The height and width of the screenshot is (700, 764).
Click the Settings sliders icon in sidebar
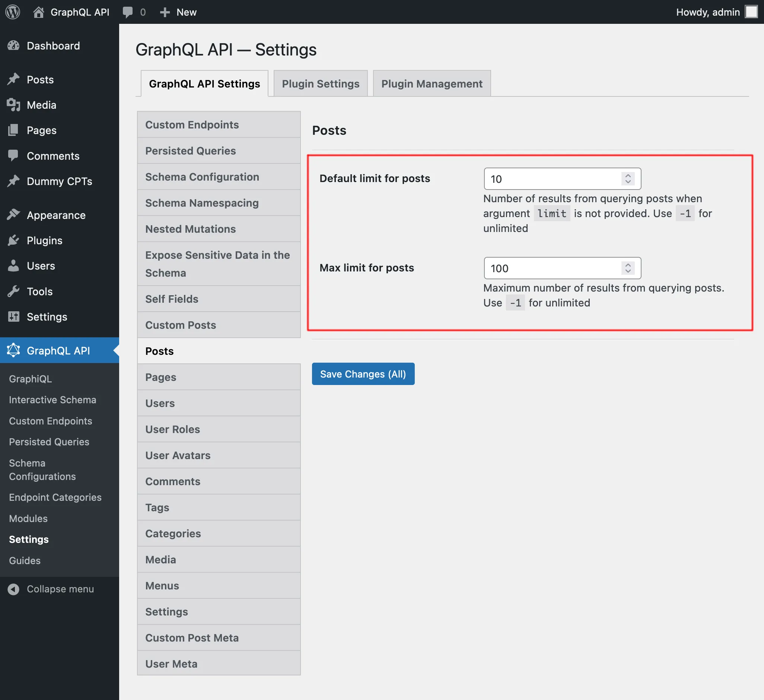pos(13,316)
